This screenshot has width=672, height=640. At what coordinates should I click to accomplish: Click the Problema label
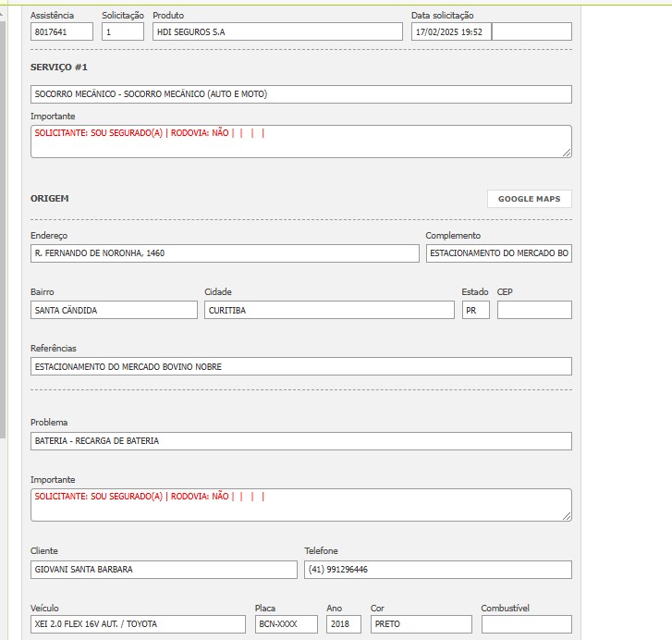pos(49,423)
